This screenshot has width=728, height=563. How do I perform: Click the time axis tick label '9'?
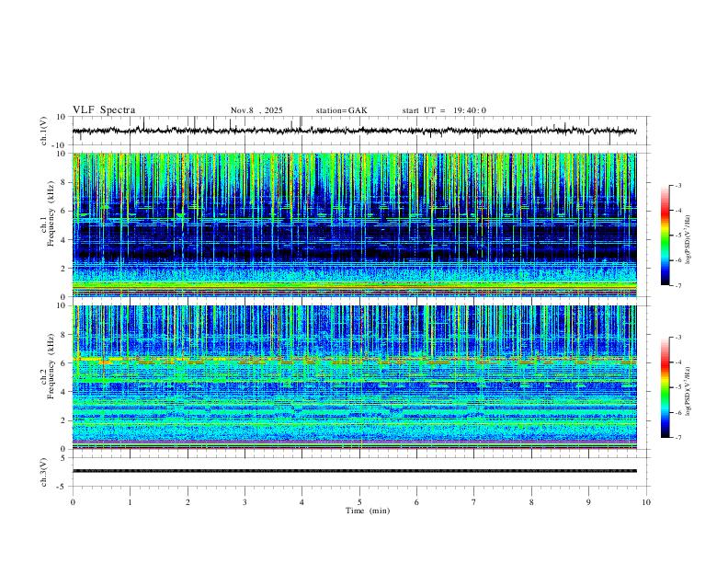(588, 502)
